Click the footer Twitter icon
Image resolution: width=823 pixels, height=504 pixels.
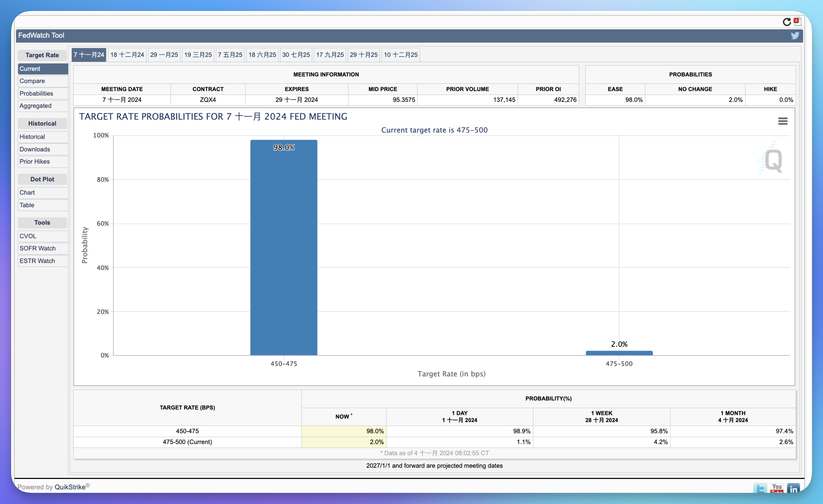pyautogui.click(x=760, y=488)
